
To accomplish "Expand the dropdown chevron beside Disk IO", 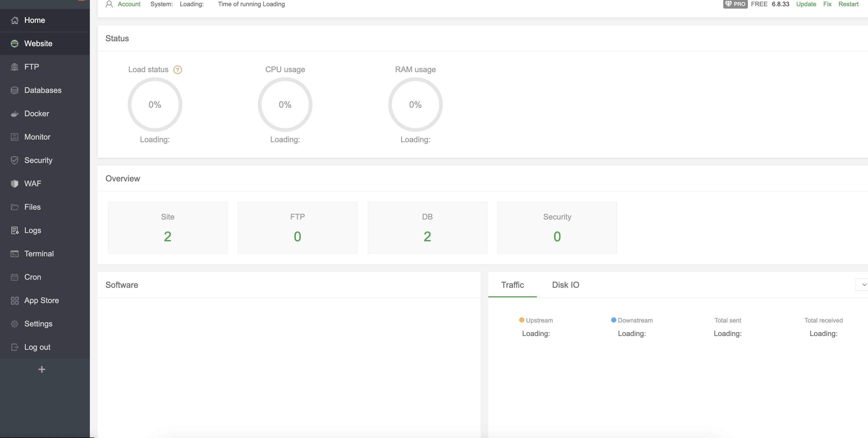I will coord(864,284).
